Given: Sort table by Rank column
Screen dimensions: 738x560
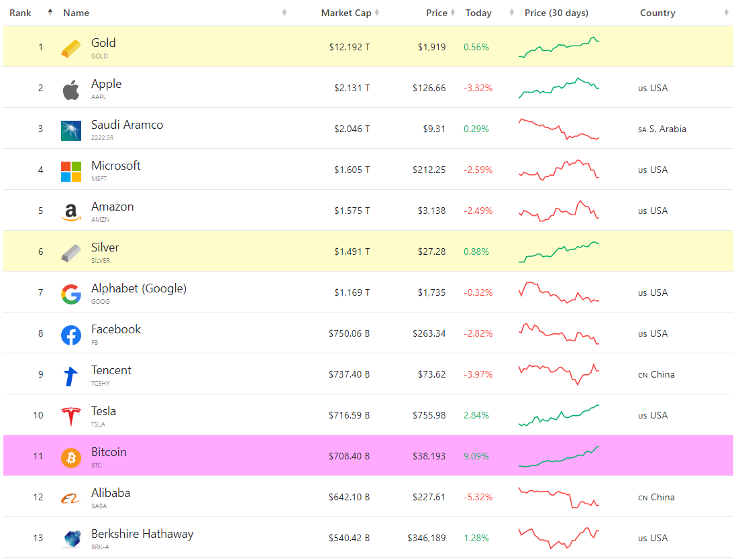Looking at the screenshot, I should 21,13.
